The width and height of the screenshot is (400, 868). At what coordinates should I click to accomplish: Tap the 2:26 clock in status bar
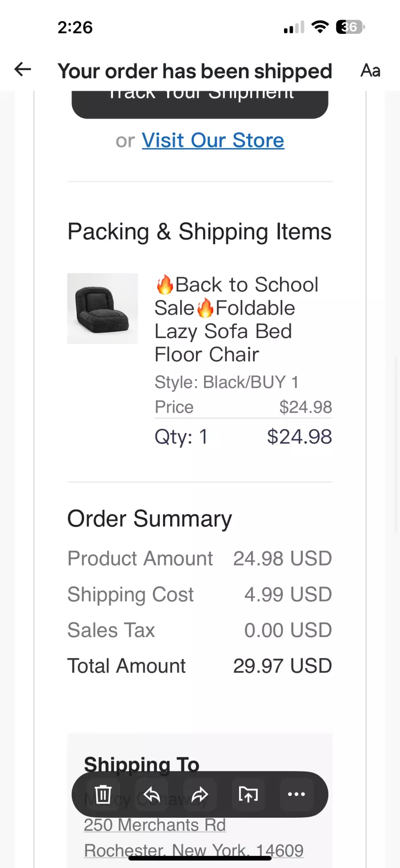(x=75, y=28)
